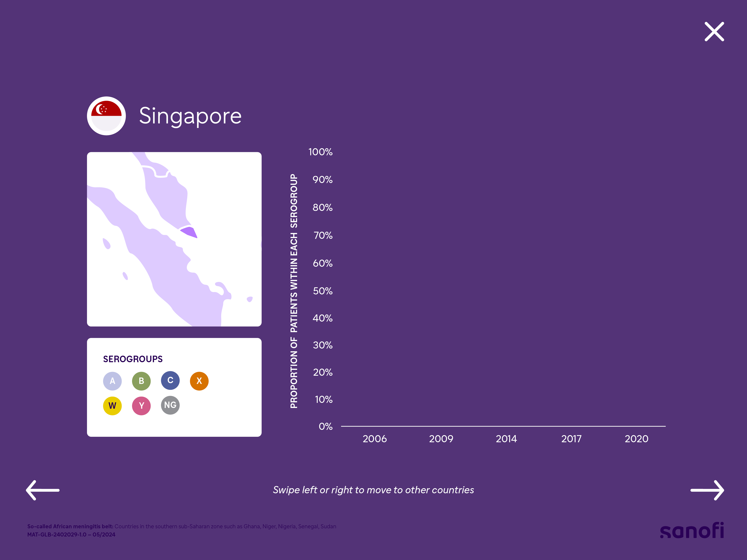Go to previous country with left arrow

(x=43, y=490)
